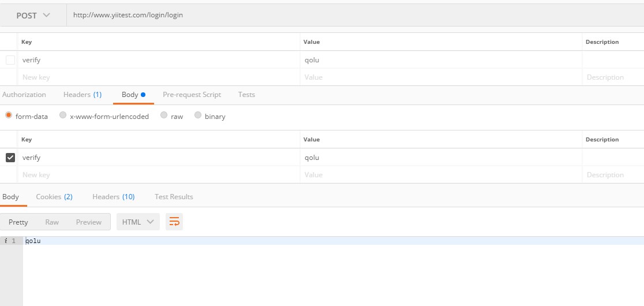Open the POST method dropdown
Screen dimensions: 644x306
(x=33, y=15)
